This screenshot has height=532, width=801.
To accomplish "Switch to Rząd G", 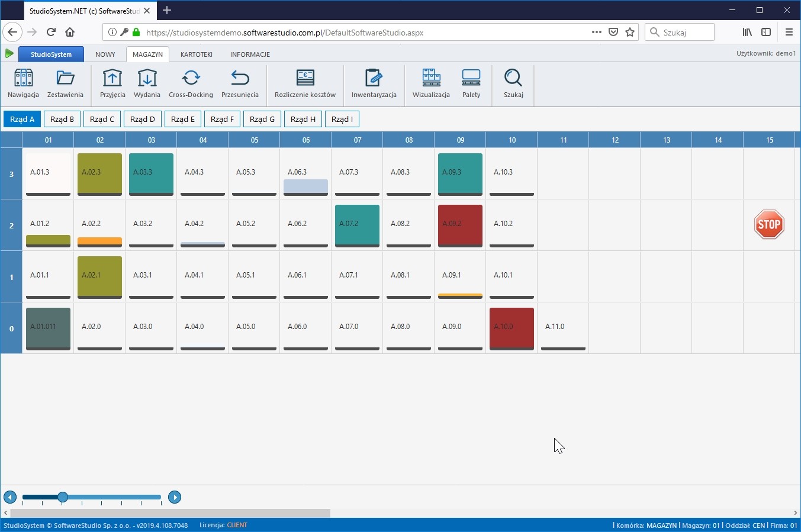I will point(262,119).
